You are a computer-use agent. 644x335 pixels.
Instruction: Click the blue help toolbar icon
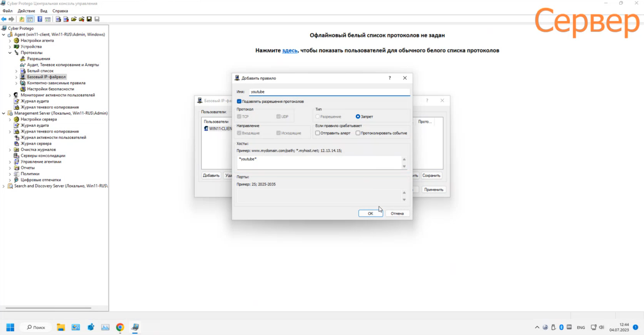pos(40,19)
